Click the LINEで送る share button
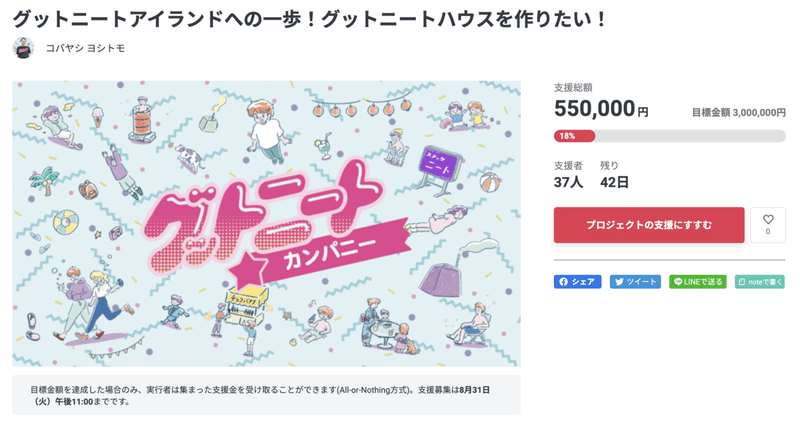The image size is (800, 426). coord(696,282)
